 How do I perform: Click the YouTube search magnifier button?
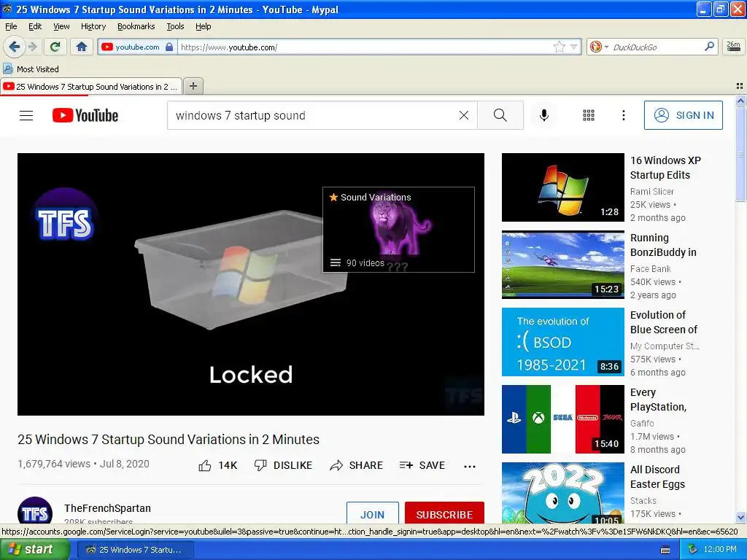coord(500,115)
